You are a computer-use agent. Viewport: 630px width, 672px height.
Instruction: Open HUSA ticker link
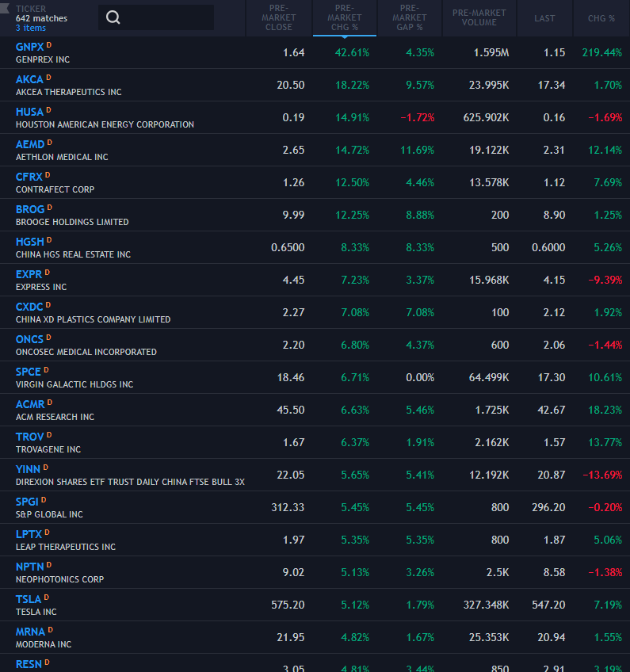(29, 113)
